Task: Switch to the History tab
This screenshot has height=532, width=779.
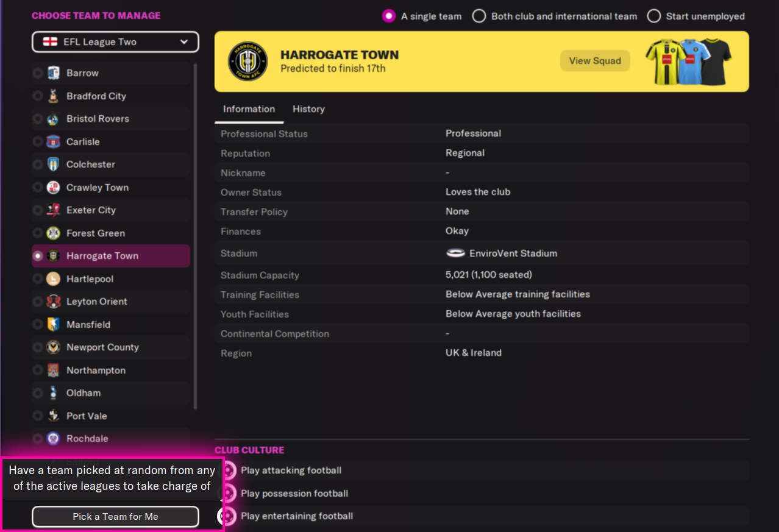Action: [x=308, y=109]
